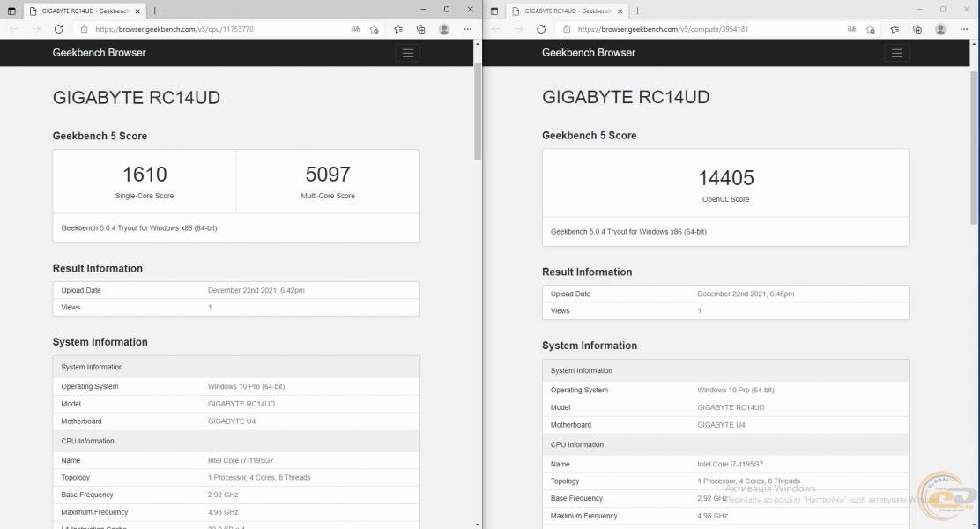The height and width of the screenshot is (529, 980).
Task: Add right window's page to favorites
Action: [x=870, y=29]
